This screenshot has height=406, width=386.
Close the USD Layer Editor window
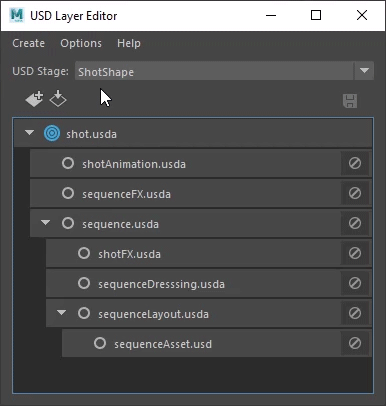[362, 15]
